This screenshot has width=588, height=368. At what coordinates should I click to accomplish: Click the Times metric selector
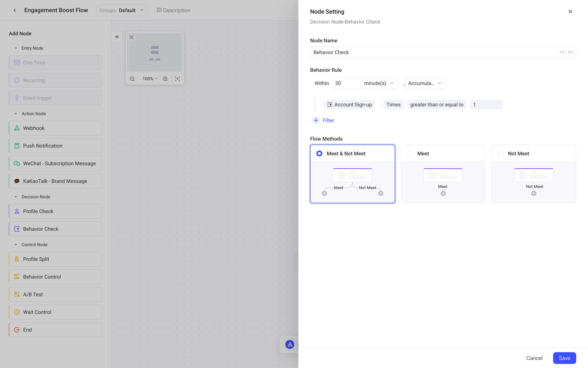click(393, 104)
